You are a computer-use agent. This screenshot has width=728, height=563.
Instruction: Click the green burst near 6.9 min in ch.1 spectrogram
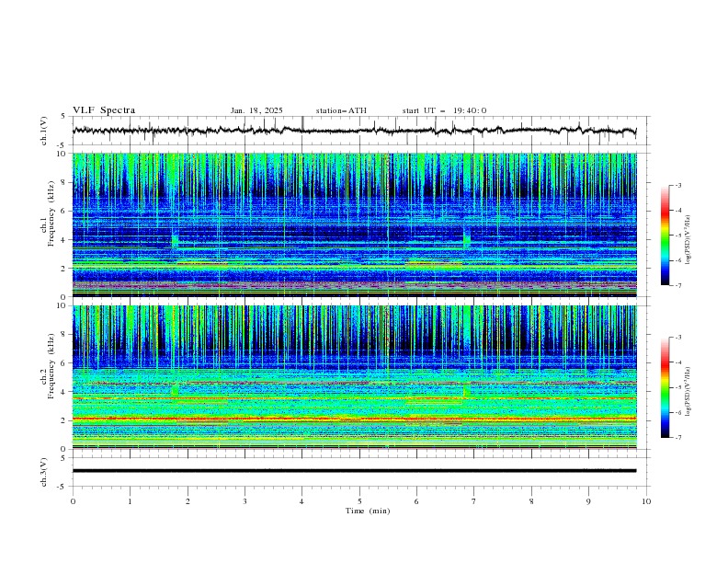[x=467, y=239]
